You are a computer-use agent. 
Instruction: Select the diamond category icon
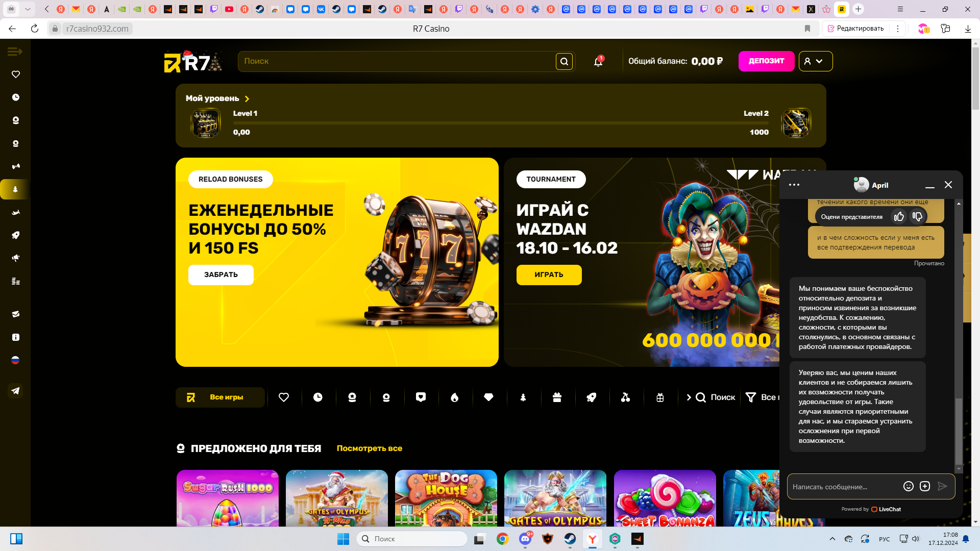[x=489, y=397]
